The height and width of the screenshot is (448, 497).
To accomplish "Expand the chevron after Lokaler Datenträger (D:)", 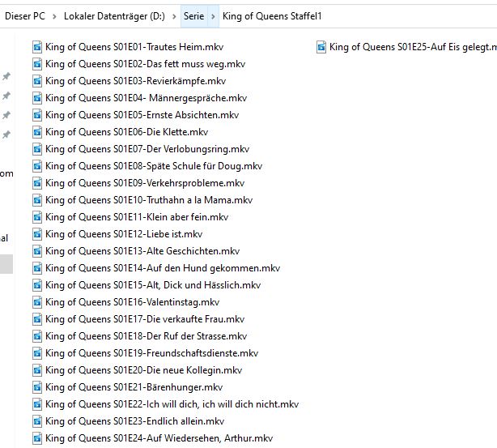I will [174, 16].
